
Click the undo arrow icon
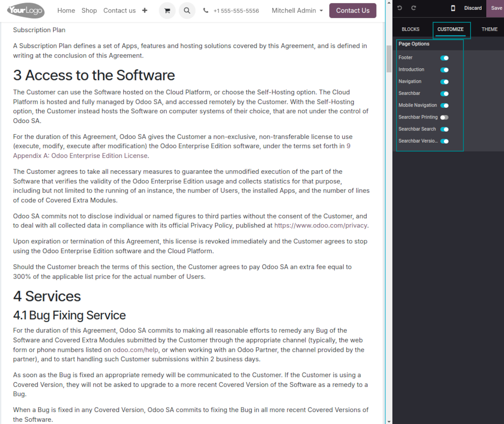[400, 8]
